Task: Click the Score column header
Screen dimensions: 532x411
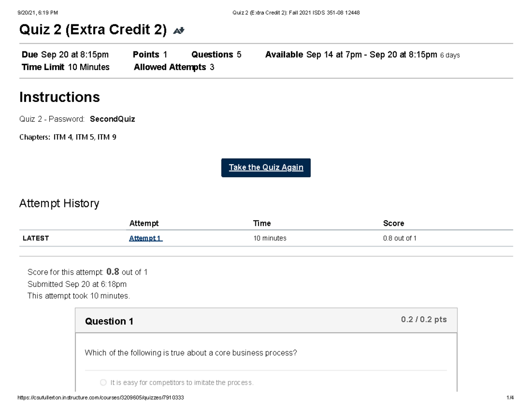Action: 393,223
